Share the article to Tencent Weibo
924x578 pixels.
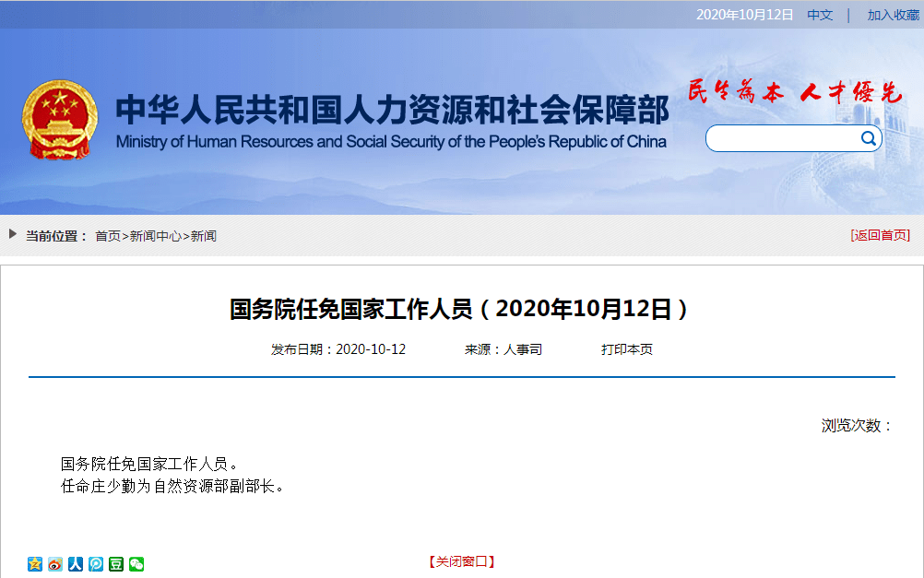[96, 564]
